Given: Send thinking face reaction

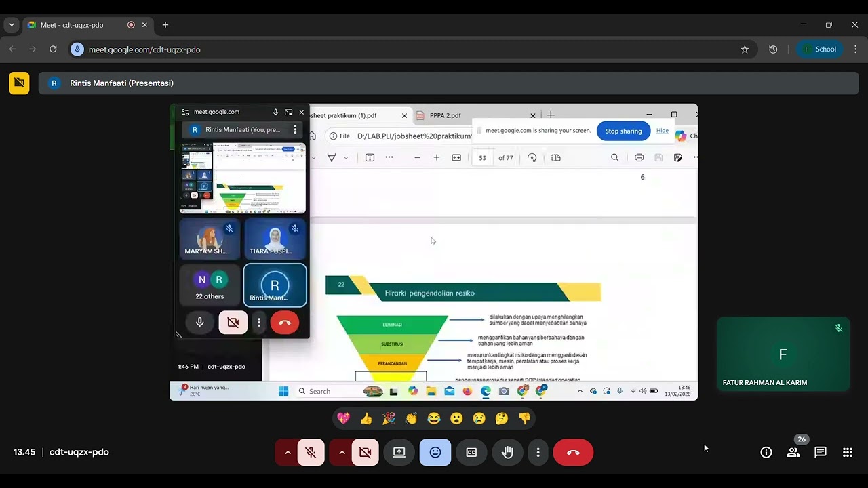Looking at the screenshot, I should [x=502, y=418].
